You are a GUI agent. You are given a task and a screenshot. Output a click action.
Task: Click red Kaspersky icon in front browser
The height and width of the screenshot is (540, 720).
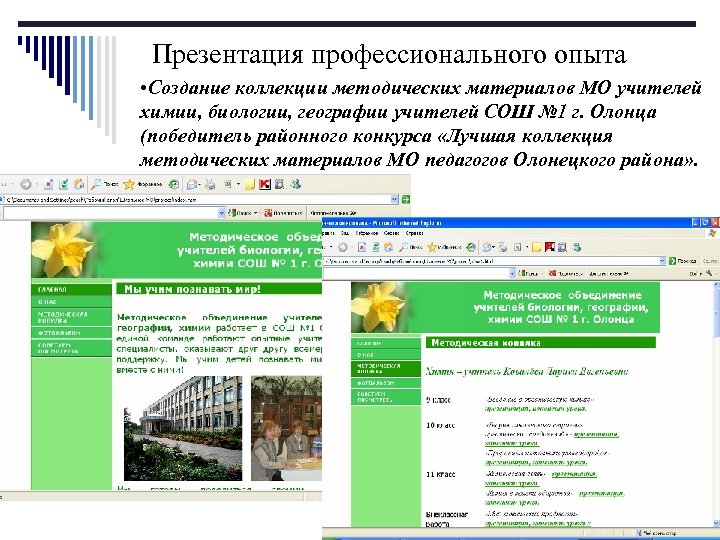pos(550,248)
